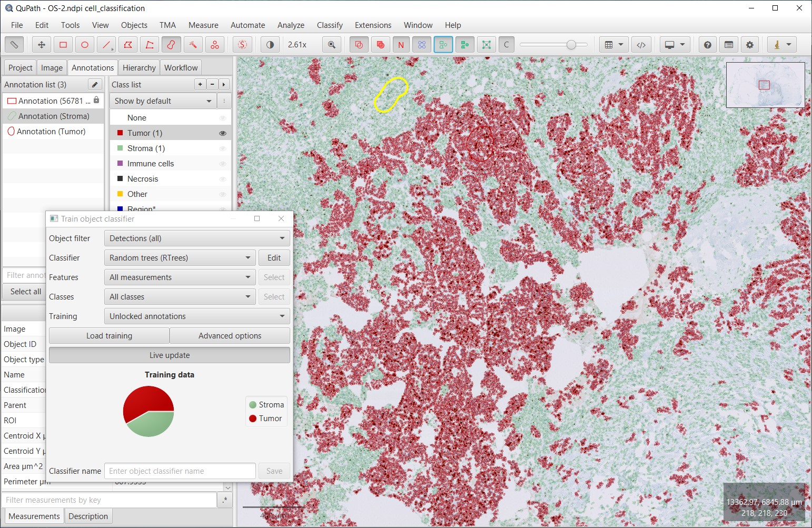This screenshot has height=528, width=812.
Task: Toggle show object connections icon
Action: (x=487, y=45)
